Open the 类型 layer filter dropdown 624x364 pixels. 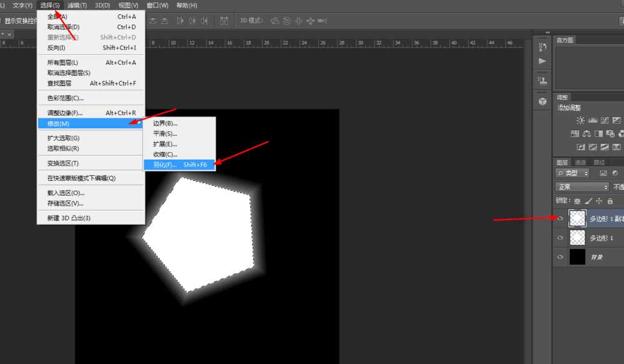[x=573, y=173]
